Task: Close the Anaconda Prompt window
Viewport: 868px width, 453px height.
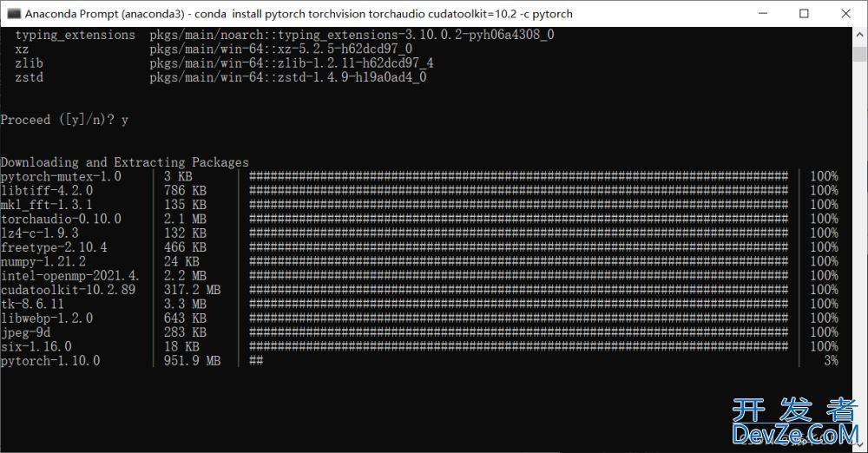Action: click(845, 13)
